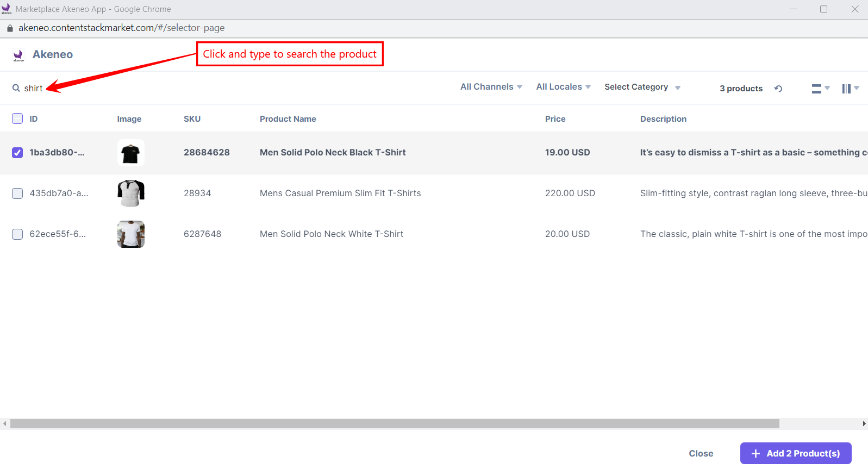The width and height of the screenshot is (868, 475).
Task: Click the 220.00 USD price
Action: click(570, 193)
